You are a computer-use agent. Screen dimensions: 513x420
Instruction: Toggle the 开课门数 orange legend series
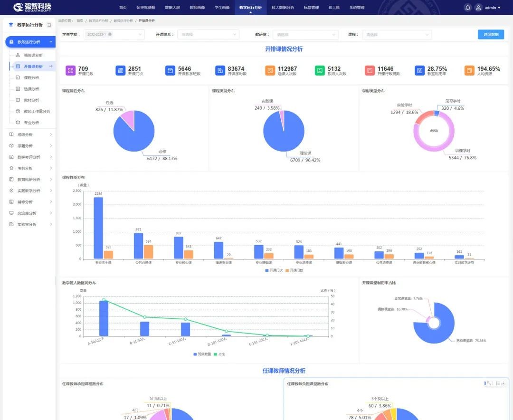(x=294, y=270)
